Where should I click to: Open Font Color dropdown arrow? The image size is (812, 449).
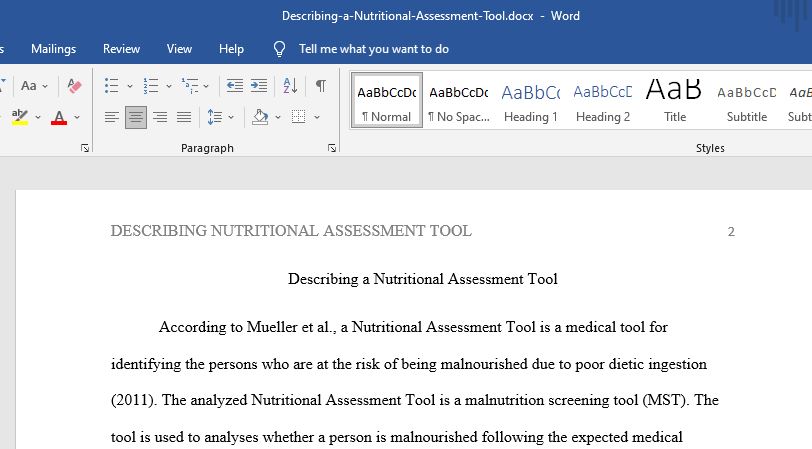(77, 118)
